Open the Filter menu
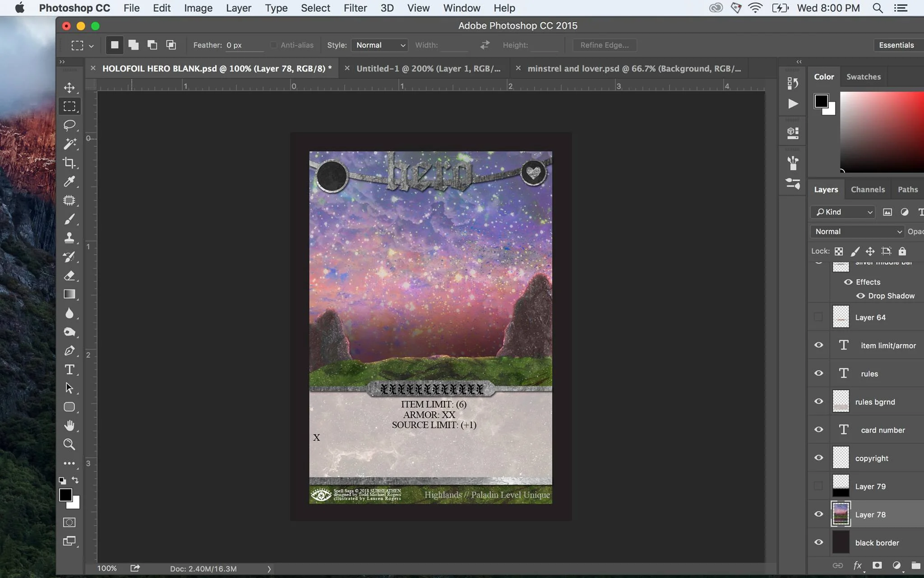Screen dimensions: 924x578 [355, 8]
